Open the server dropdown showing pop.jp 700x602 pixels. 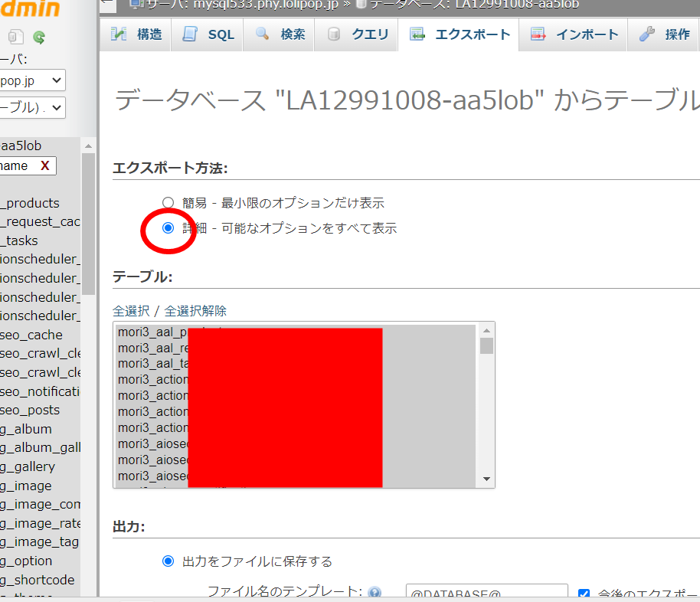tap(32, 80)
